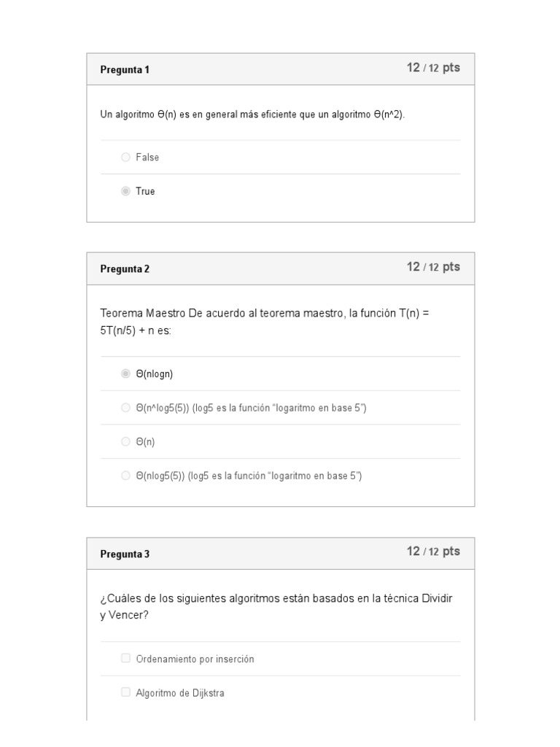
Task: Click the Pregunta 1 header
Action: point(125,70)
